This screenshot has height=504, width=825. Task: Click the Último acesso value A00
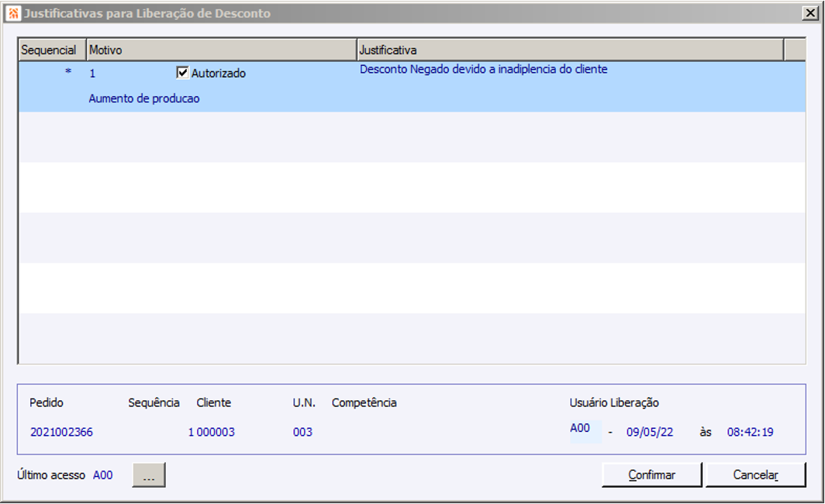tap(103, 475)
